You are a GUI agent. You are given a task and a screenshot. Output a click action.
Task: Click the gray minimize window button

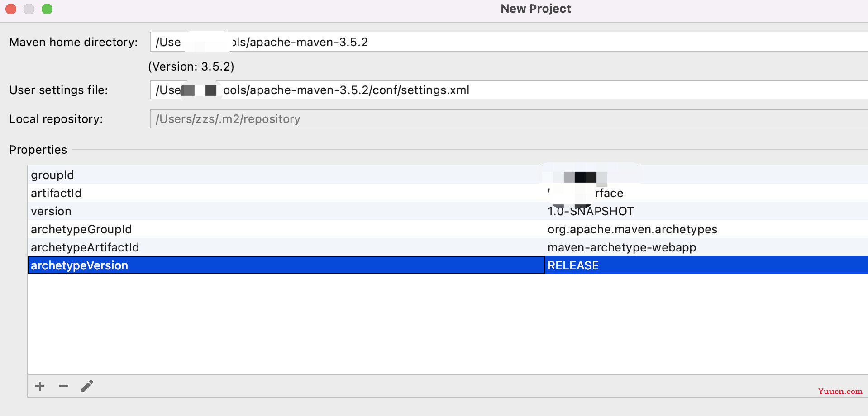point(29,9)
